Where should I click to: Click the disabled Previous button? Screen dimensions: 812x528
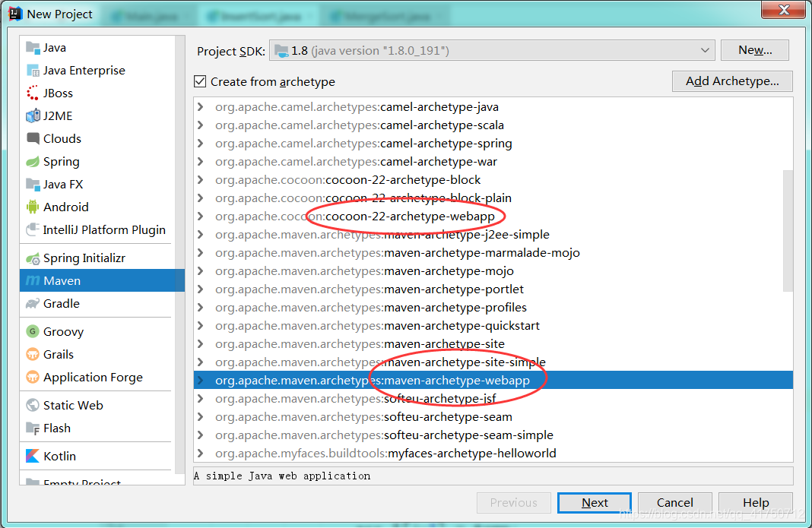click(514, 503)
